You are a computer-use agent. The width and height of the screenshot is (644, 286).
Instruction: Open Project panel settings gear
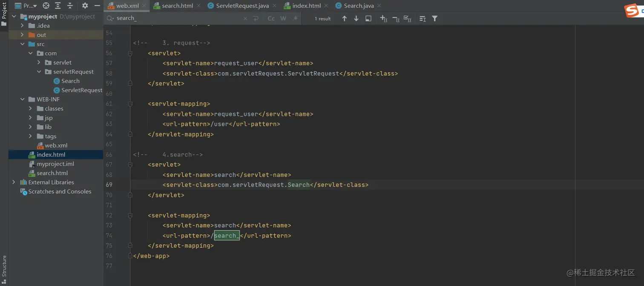[85, 6]
